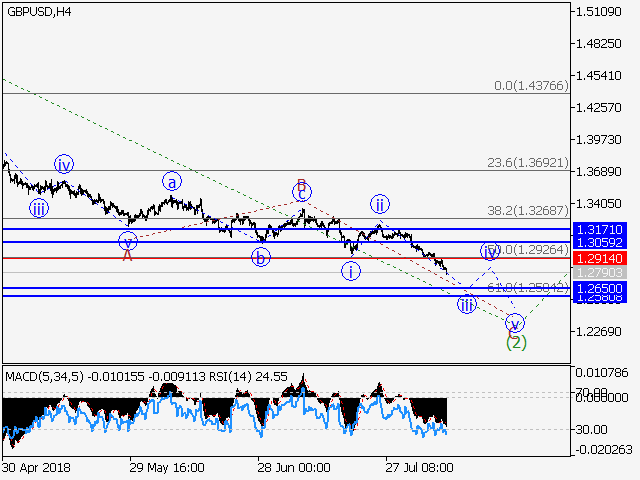Select the red 'A' wave label
Image resolution: width=640 pixels, height=480 pixels.
[x=127, y=255]
